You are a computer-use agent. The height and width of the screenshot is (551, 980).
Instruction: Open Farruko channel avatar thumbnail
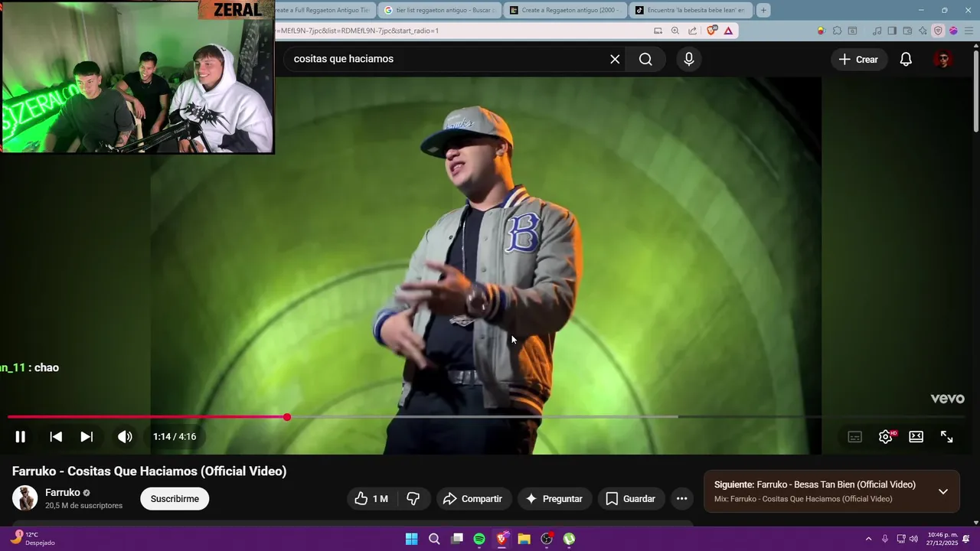24,498
